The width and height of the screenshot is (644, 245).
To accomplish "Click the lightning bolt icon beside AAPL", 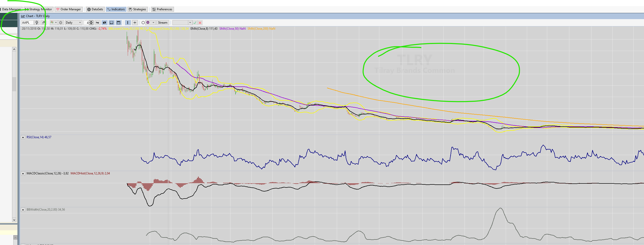I will point(37,23).
